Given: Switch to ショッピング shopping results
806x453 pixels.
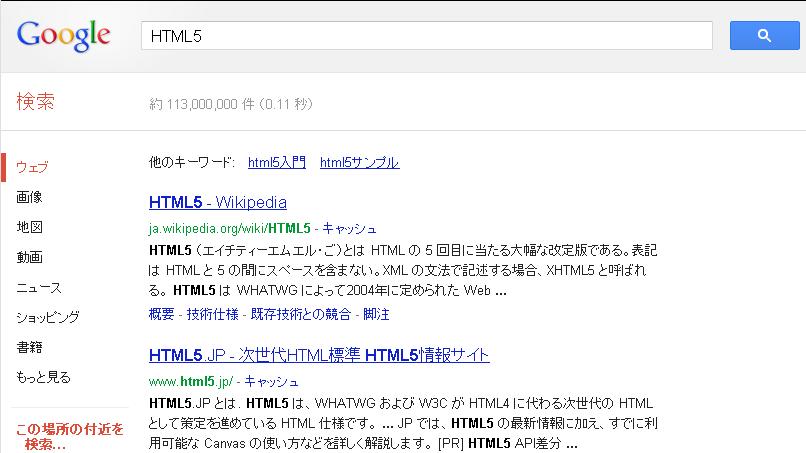Looking at the screenshot, I should pyautogui.click(x=48, y=317).
